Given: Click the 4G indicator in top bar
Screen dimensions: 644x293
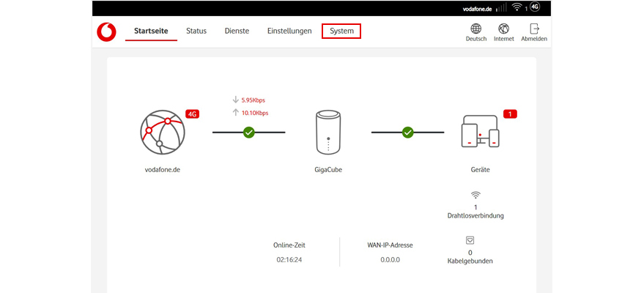Looking at the screenshot, I should [x=535, y=7].
